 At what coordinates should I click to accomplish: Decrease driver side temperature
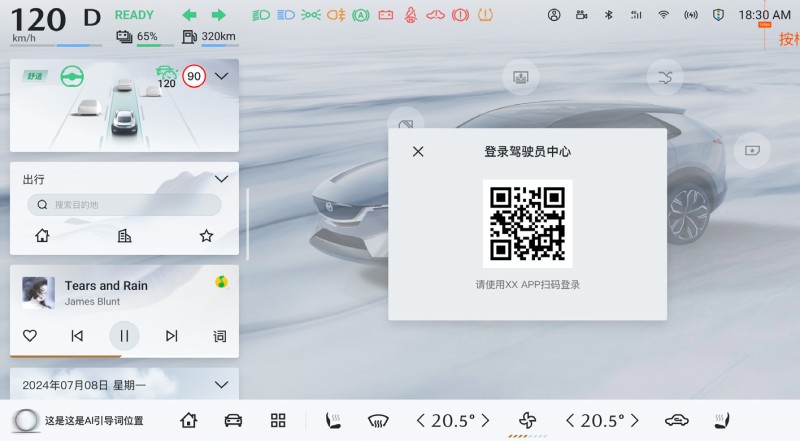(x=420, y=421)
